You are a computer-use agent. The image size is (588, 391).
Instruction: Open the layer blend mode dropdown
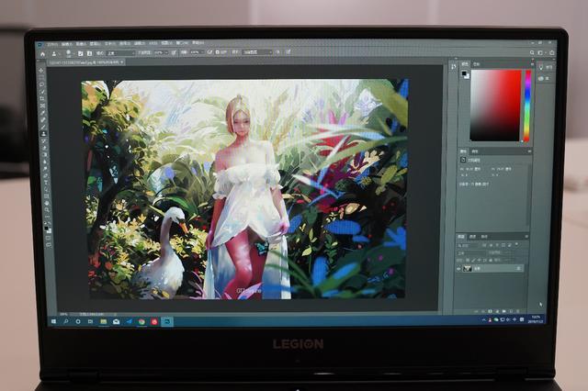472,252
